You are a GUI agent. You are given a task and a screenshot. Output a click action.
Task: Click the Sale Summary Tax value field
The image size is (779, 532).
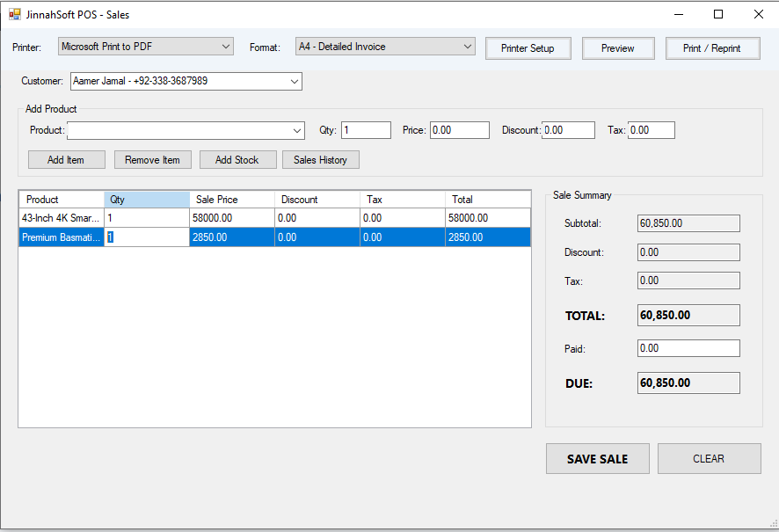tap(688, 281)
